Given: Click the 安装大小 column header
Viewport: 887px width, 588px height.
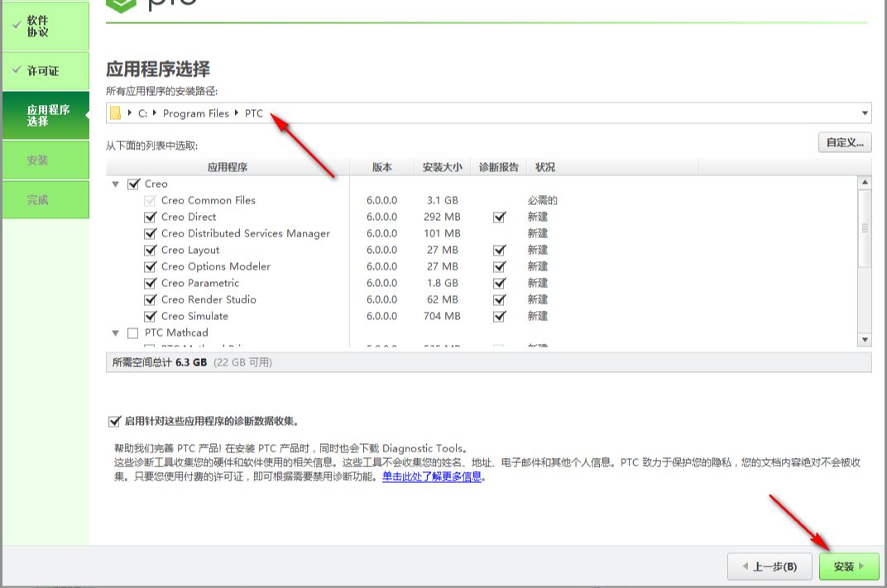Looking at the screenshot, I should 443,167.
